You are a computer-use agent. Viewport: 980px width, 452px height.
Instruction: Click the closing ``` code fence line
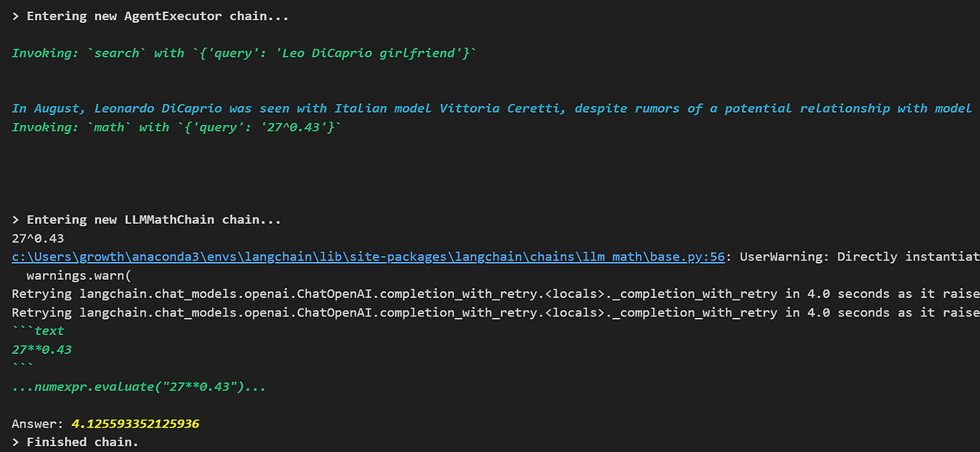[x=22, y=367]
